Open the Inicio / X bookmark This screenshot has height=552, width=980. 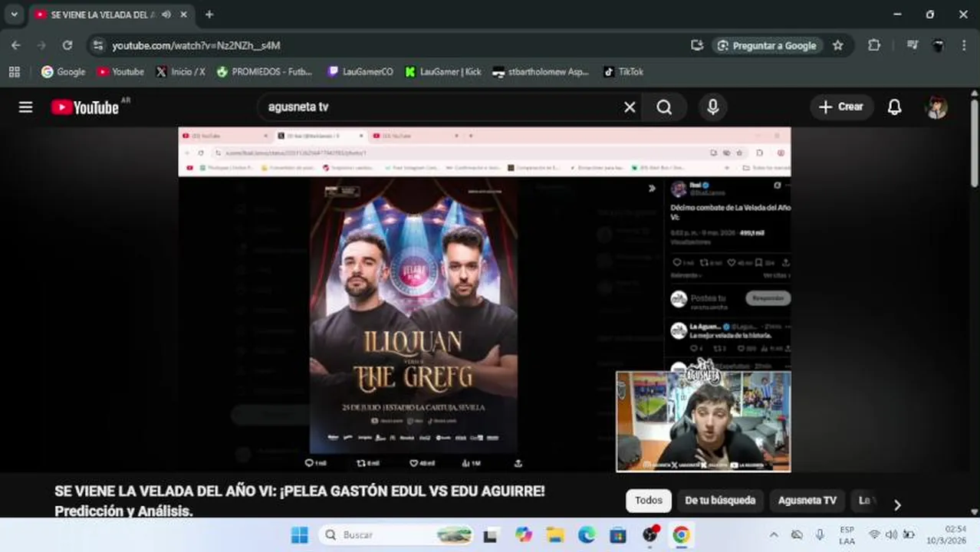pyautogui.click(x=180, y=72)
